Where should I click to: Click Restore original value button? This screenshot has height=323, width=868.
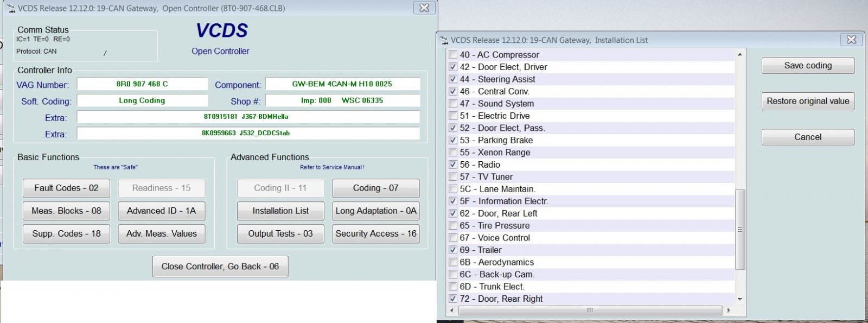point(808,102)
